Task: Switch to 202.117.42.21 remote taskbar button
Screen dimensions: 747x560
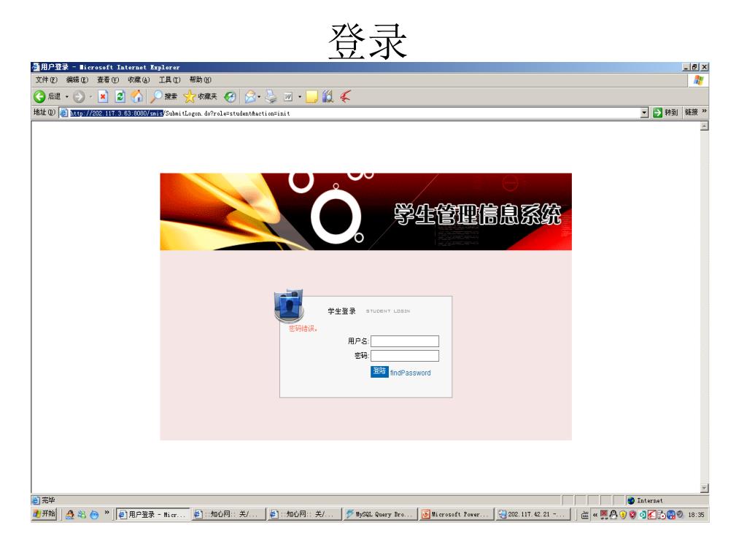Action: 533,514
